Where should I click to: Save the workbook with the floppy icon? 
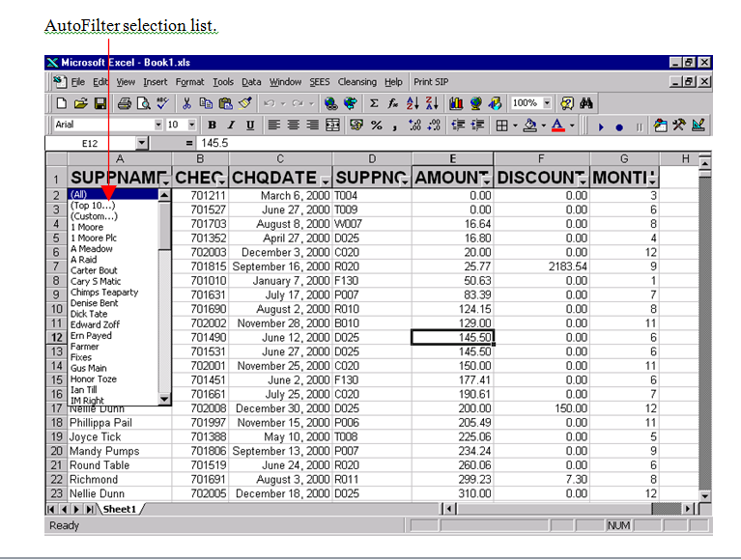point(100,103)
